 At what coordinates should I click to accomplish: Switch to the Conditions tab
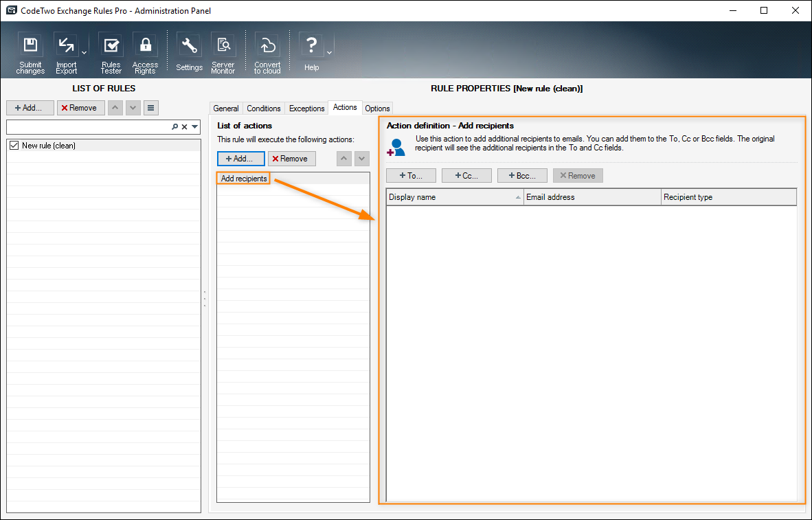(x=264, y=109)
